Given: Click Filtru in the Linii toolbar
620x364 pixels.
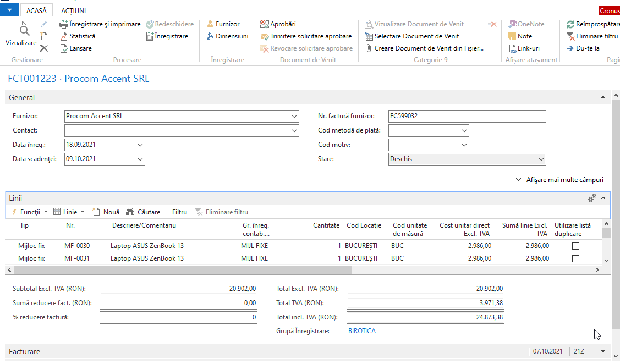Looking at the screenshot, I should click(179, 212).
